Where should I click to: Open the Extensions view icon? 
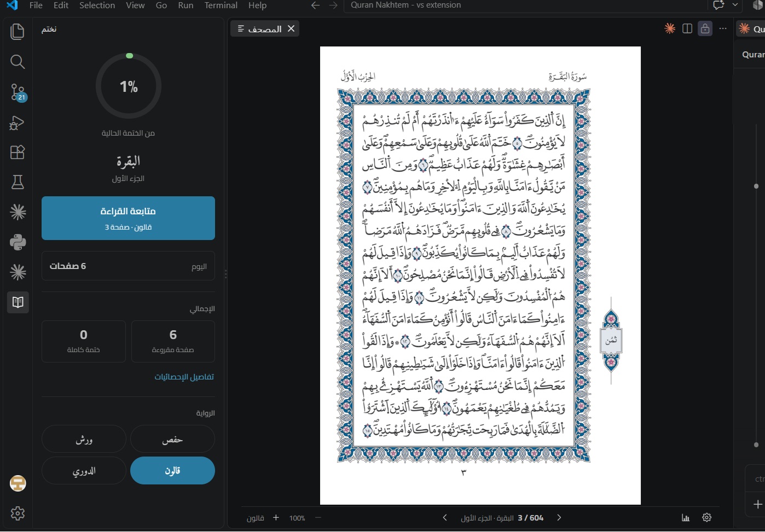pyautogui.click(x=18, y=152)
